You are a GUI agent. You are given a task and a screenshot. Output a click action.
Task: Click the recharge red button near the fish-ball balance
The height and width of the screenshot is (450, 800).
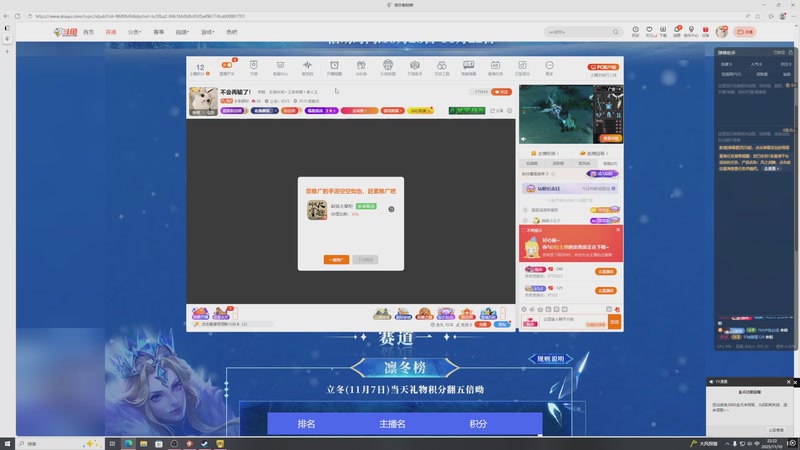[x=482, y=324]
